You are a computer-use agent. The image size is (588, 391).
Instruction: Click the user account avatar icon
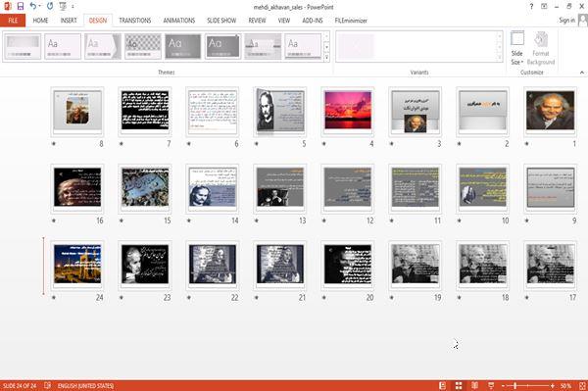click(583, 20)
